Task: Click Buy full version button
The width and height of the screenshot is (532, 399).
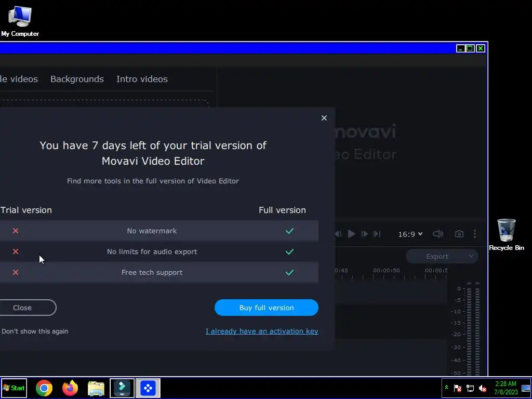Action: (x=267, y=308)
